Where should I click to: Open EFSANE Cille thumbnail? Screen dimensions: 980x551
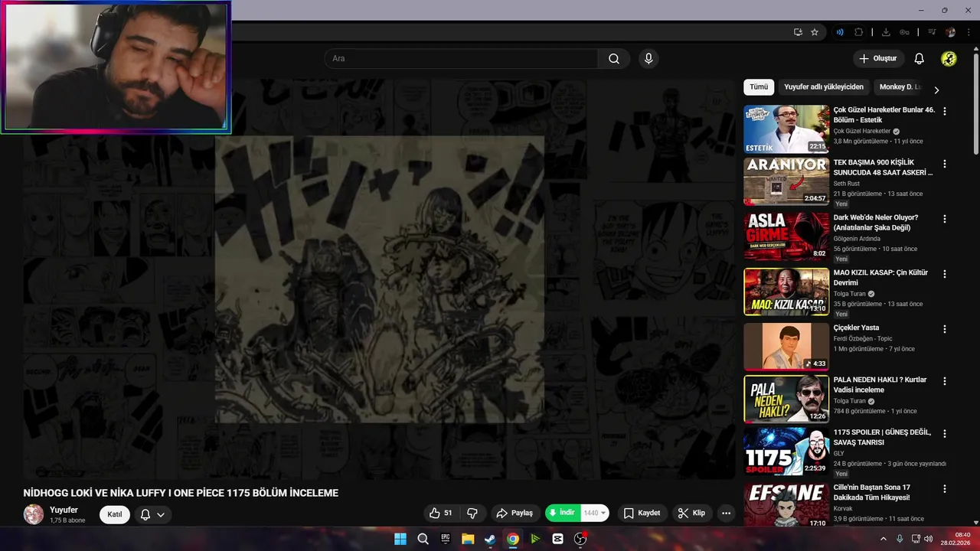[786, 504]
